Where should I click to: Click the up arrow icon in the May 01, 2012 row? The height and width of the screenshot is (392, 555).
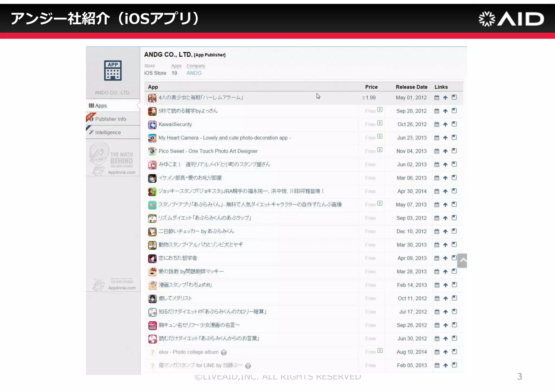tap(445, 98)
